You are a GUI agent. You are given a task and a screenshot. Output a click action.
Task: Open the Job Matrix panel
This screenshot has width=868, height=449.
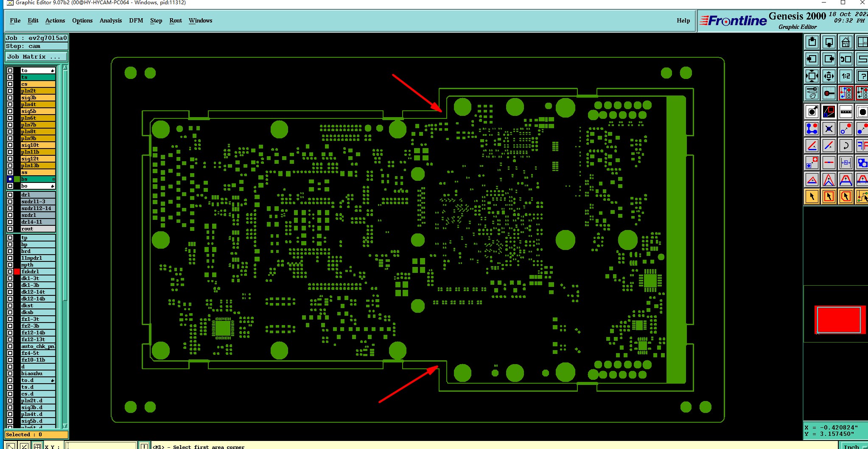coord(36,56)
